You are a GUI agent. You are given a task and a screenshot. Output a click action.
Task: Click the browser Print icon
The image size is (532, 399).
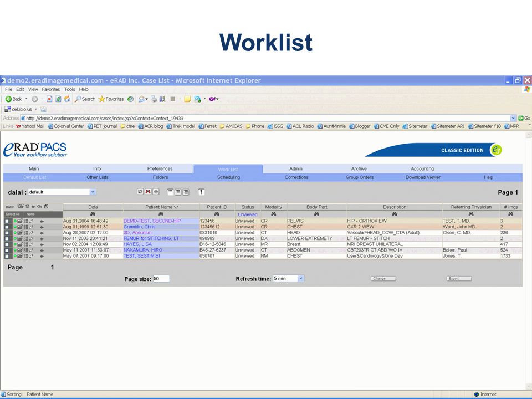click(154, 99)
